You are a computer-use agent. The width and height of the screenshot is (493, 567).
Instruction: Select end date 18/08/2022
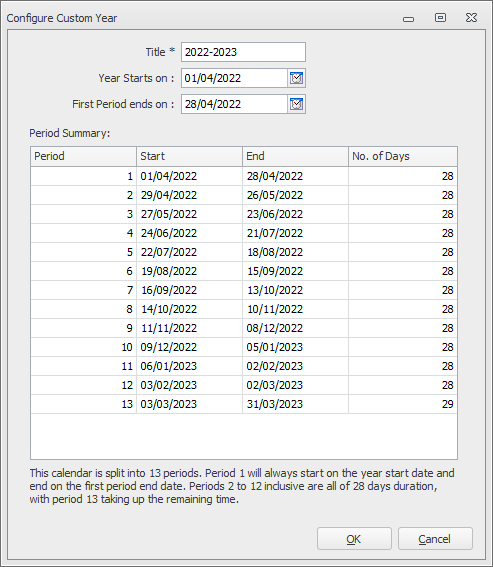tap(296, 252)
